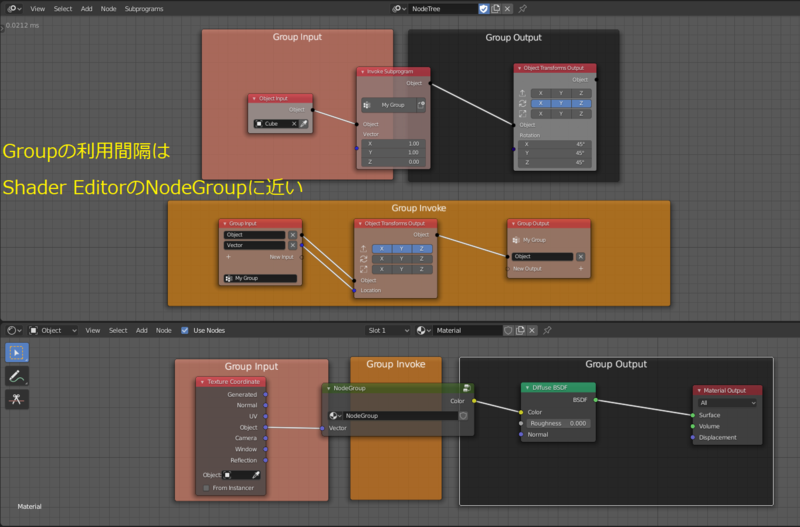Screen dimensions: 800x527
Task: Collapse the Group Output node in Group Invoke frame
Action: [x=513, y=223]
